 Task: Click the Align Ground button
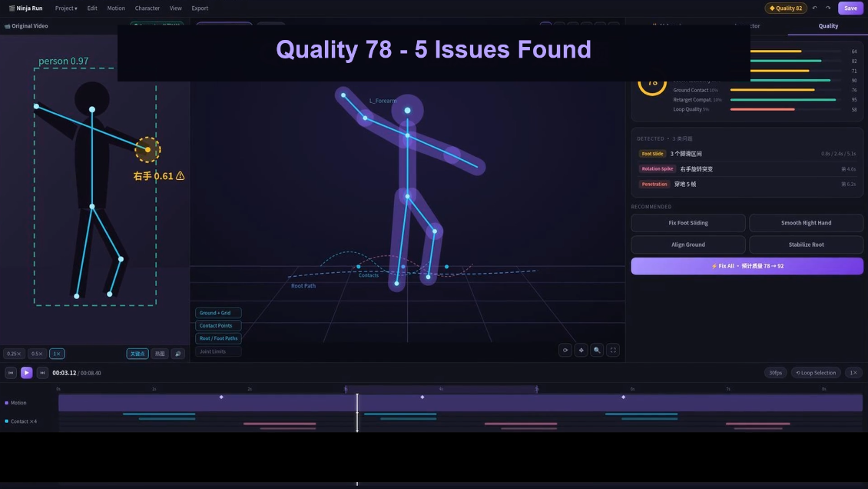tap(688, 244)
